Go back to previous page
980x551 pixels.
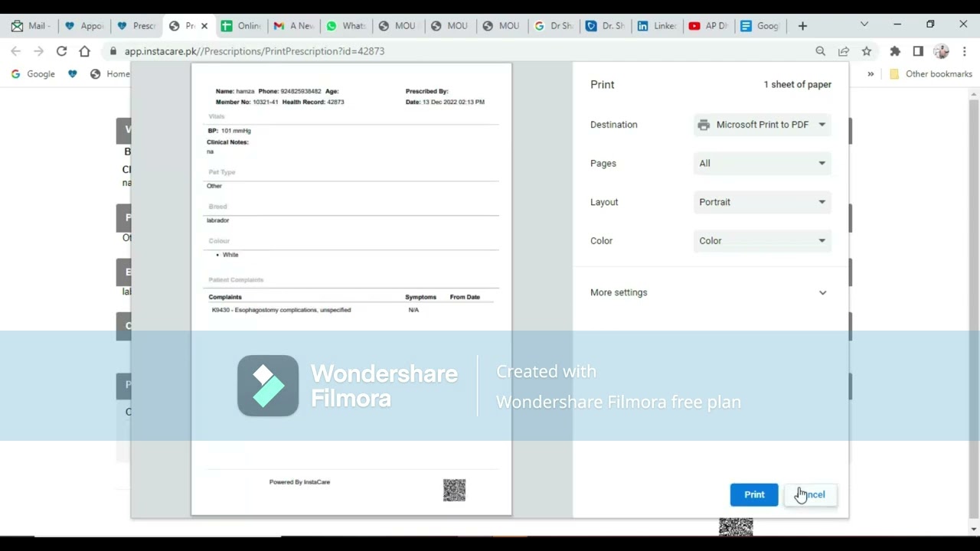click(16, 51)
